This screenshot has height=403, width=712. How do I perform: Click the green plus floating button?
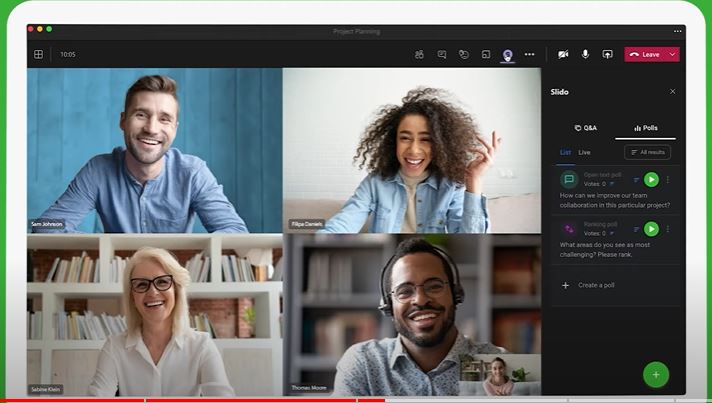point(656,374)
